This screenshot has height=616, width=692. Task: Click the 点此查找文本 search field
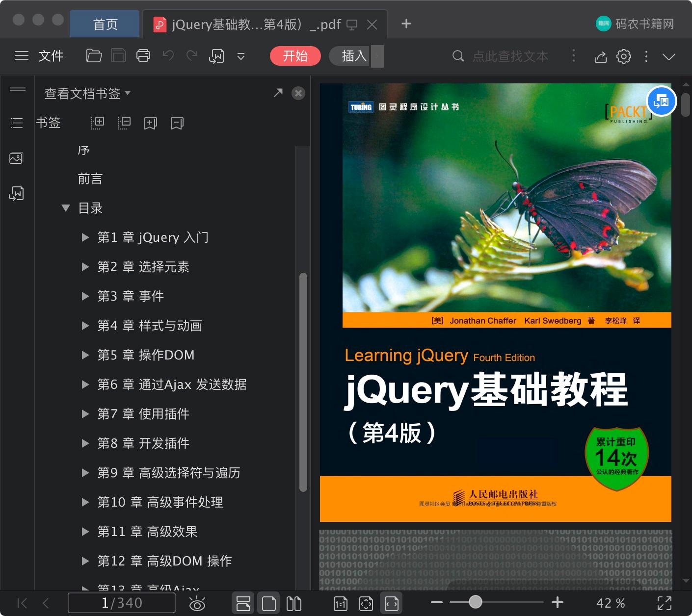[510, 56]
